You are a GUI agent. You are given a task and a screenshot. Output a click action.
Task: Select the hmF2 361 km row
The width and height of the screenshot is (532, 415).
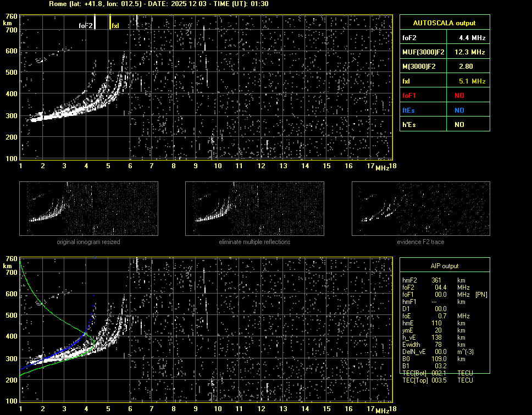pos(434,280)
